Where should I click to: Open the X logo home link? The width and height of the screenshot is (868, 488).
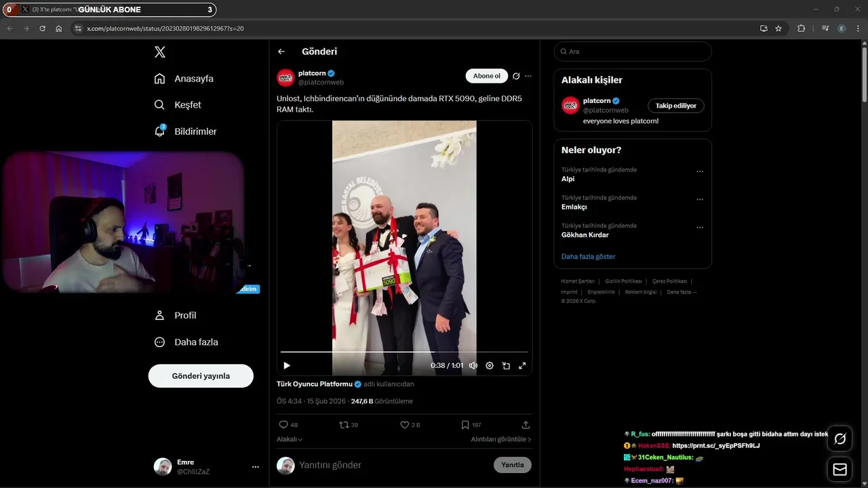tap(159, 52)
